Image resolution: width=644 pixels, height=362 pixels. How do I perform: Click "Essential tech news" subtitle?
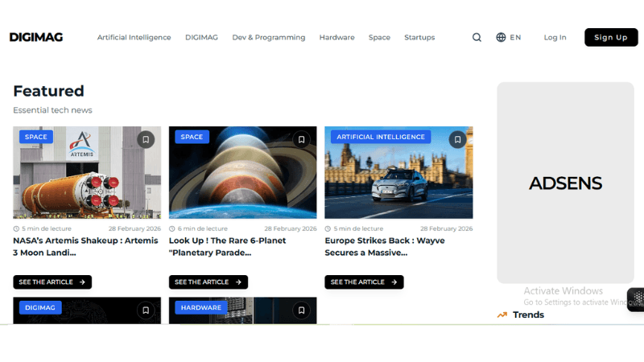coord(52,110)
